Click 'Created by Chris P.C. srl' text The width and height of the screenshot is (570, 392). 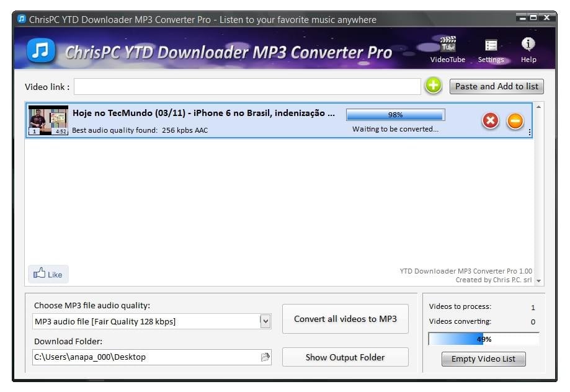[x=494, y=280]
